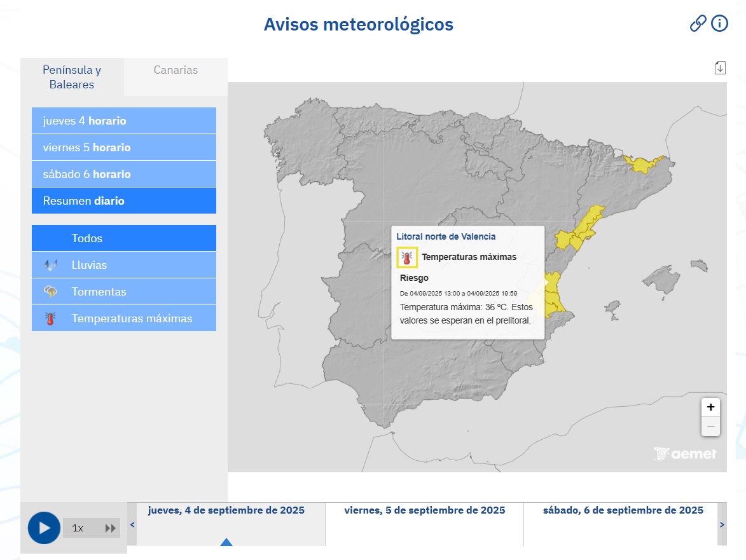Open jueves 4 horario view

click(124, 121)
